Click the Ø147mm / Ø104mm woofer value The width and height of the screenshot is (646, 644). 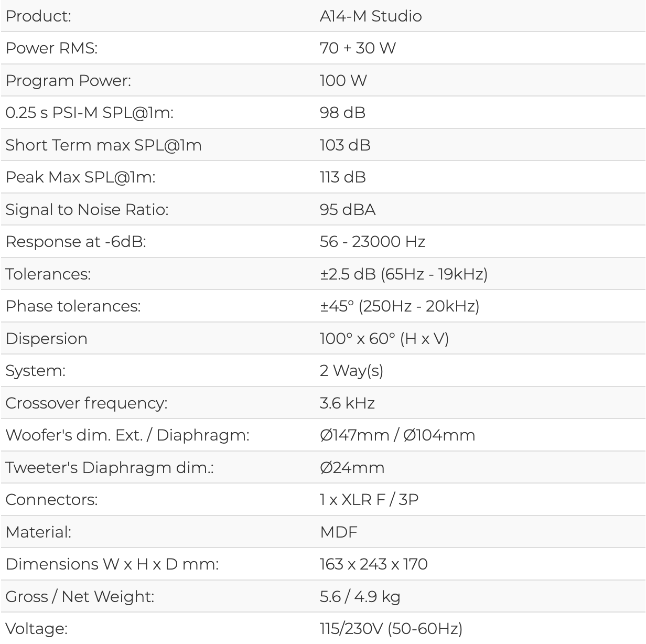point(397,435)
